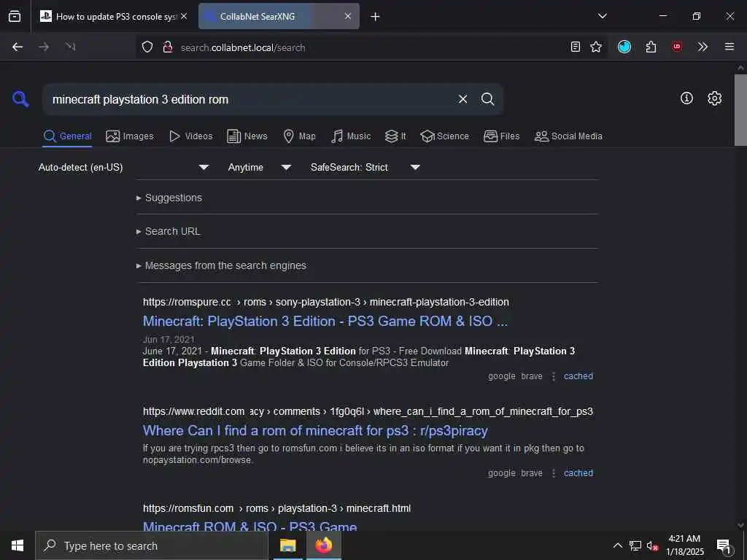Toggle reader view icon
Viewport: 747px width, 560px height.
[576, 47]
